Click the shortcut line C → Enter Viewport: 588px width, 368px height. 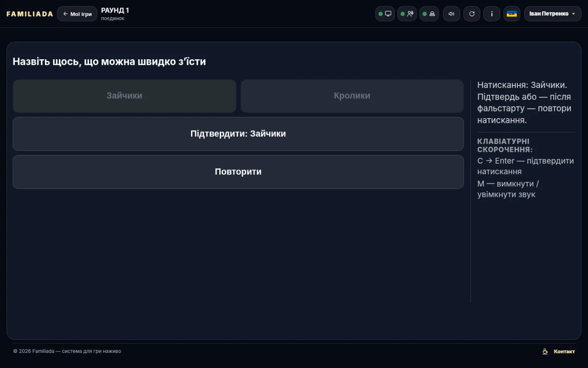525,166
